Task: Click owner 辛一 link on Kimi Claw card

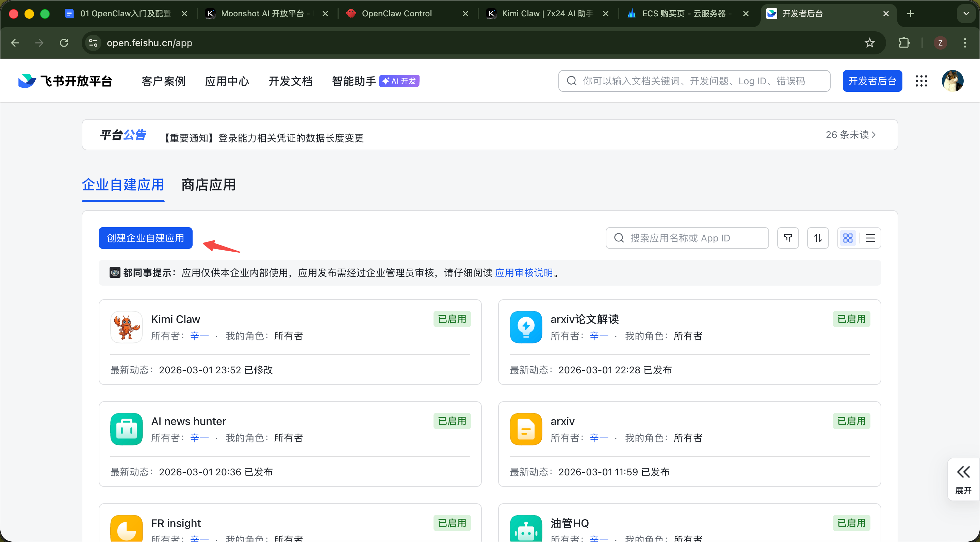Action: pos(199,336)
